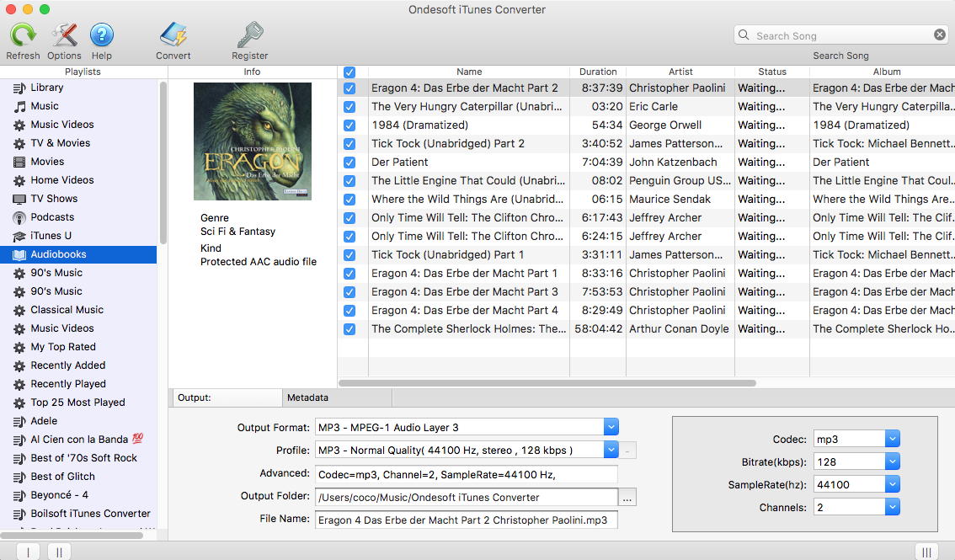Open the Options tools icon
This screenshot has height=560, width=955.
(x=64, y=35)
